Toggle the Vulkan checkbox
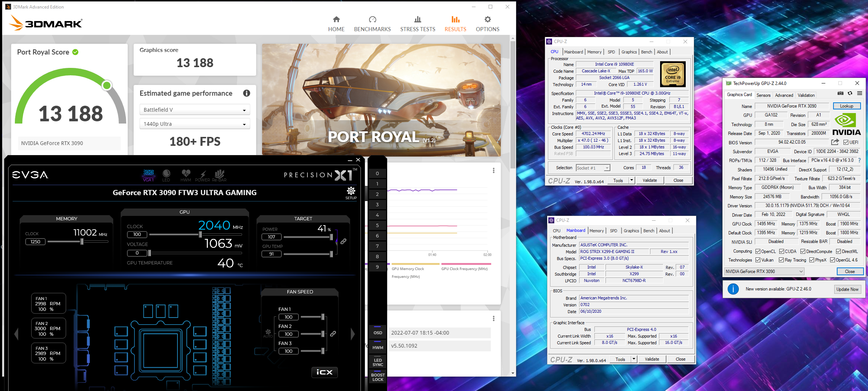This screenshot has height=391, width=868. tap(758, 260)
